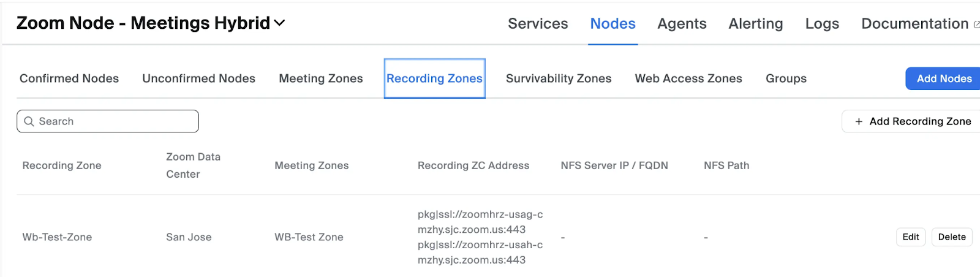Open the Groups tab
Screen dimensions: 980x277
click(x=786, y=78)
